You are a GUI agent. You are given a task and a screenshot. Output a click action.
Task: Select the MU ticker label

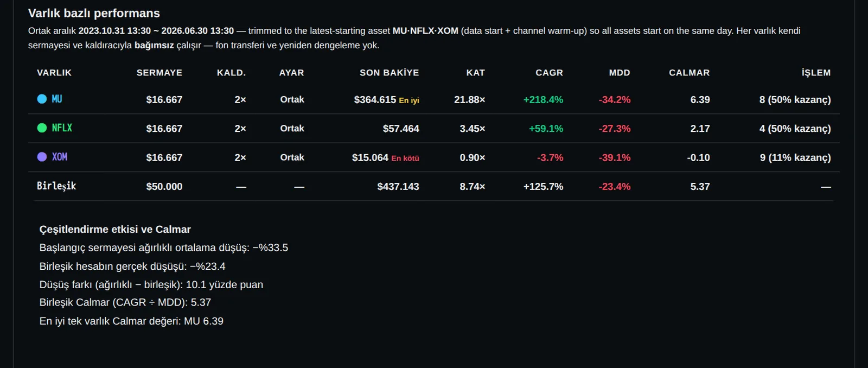[x=57, y=99]
